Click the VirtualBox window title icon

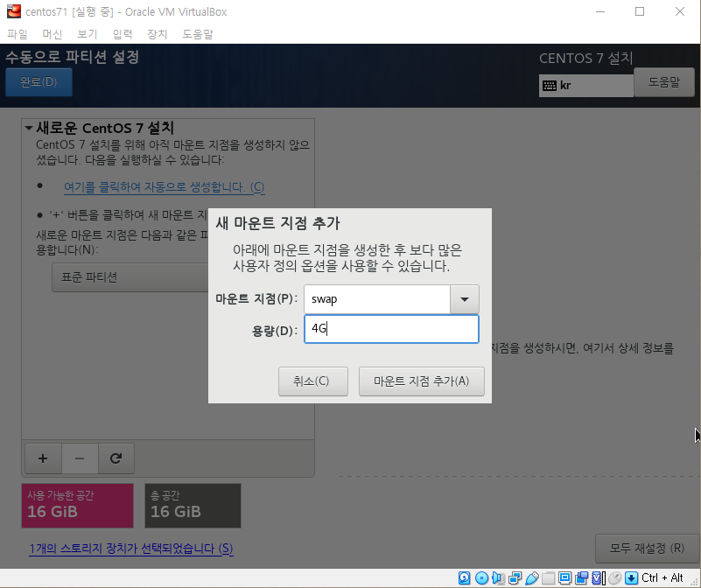[14, 11]
